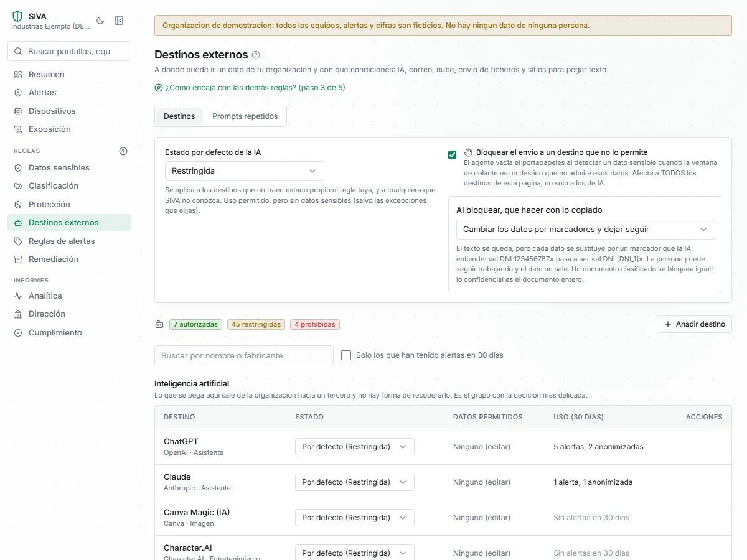
Task: Click the hand icon beside Bloquear el envio
Action: (x=468, y=152)
